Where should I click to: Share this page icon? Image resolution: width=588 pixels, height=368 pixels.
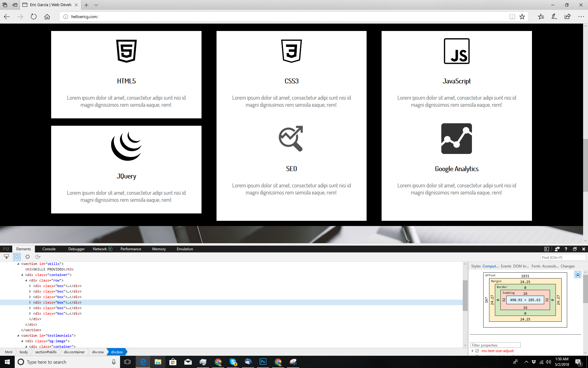pyautogui.click(x=567, y=17)
